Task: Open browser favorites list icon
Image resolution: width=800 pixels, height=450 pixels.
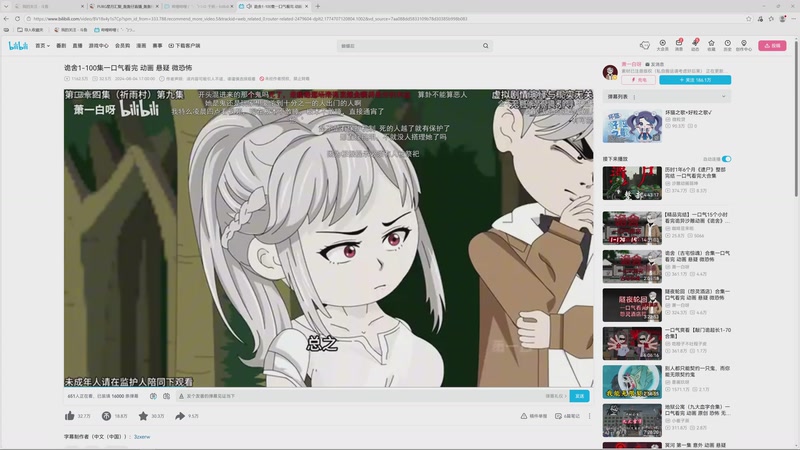Action: point(771,19)
